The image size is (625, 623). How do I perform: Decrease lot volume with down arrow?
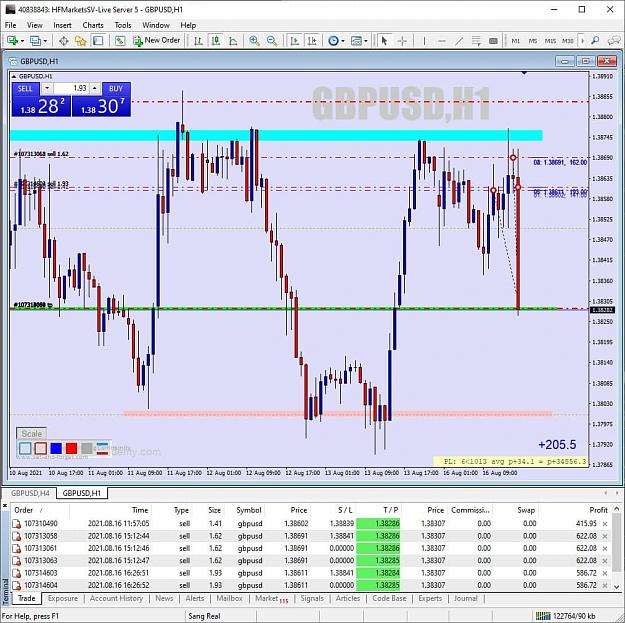(x=47, y=88)
